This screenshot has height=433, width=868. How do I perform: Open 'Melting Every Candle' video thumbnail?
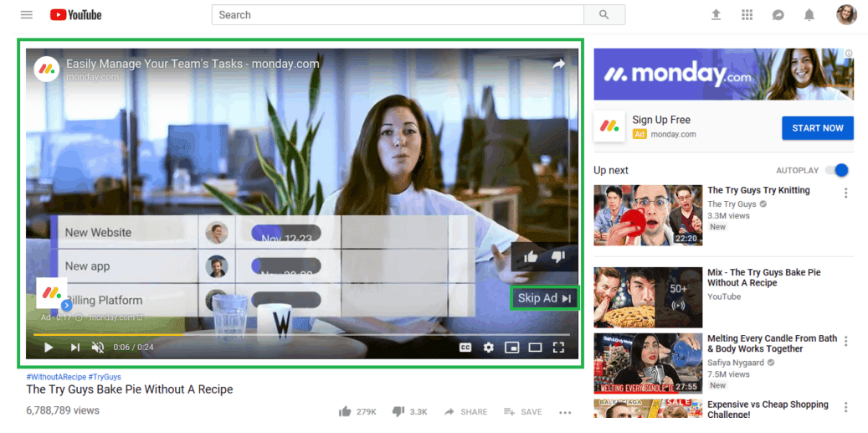[x=648, y=363]
